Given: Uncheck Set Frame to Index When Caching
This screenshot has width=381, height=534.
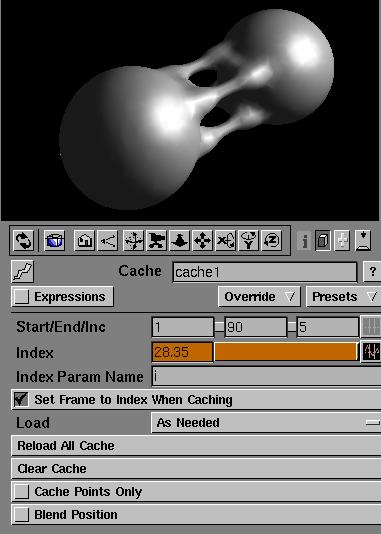Looking at the screenshot, I should (x=21, y=399).
